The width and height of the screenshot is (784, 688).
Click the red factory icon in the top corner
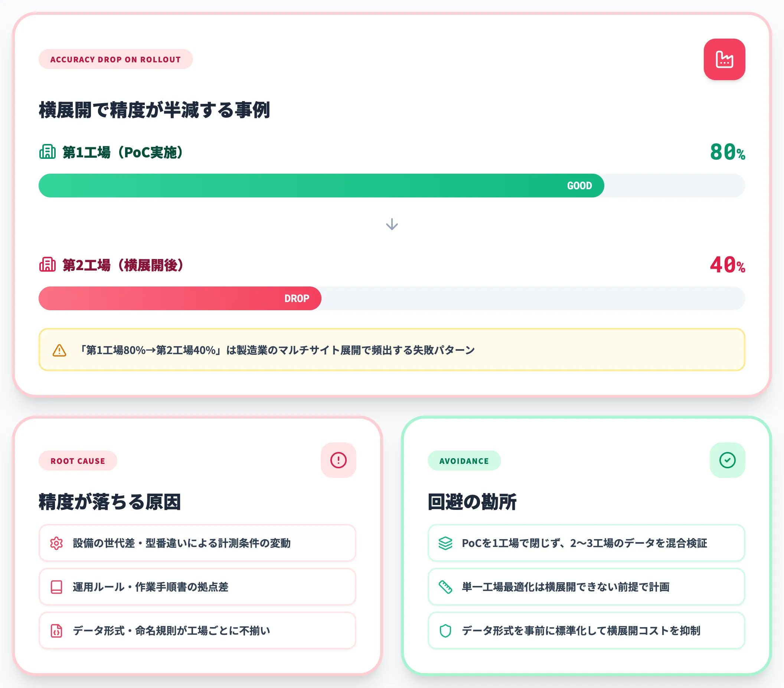724,60
